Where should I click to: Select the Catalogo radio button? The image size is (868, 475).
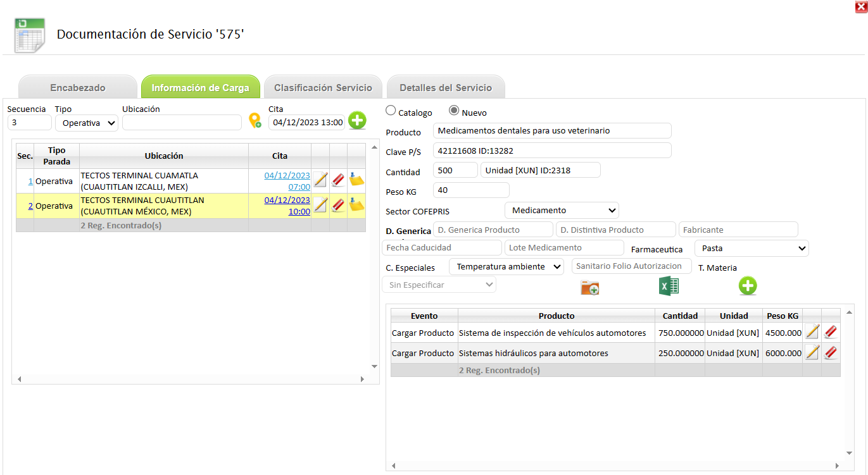click(x=391, y=111)
